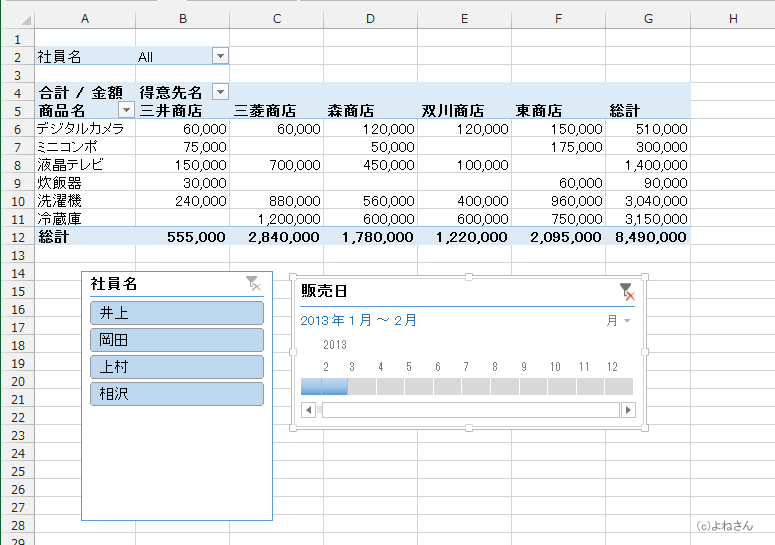Open the 月 time level dropdown
The width and height of the screenshot is (775, 545).
618,321
